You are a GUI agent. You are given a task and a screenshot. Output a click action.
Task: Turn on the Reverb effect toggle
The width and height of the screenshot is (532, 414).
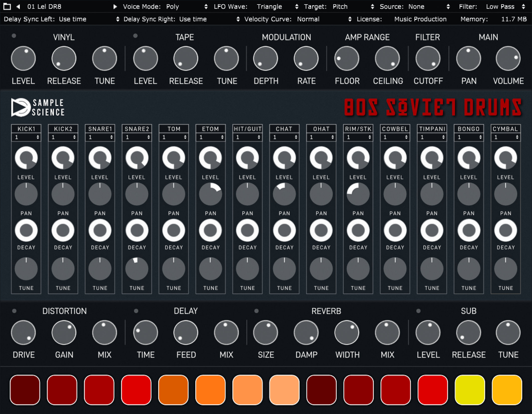coord(257,311)
